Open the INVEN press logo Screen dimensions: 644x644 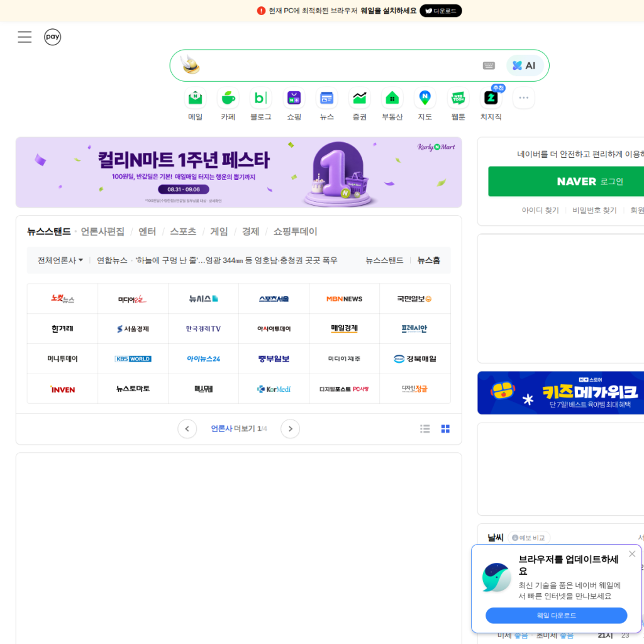coord(62,389)
